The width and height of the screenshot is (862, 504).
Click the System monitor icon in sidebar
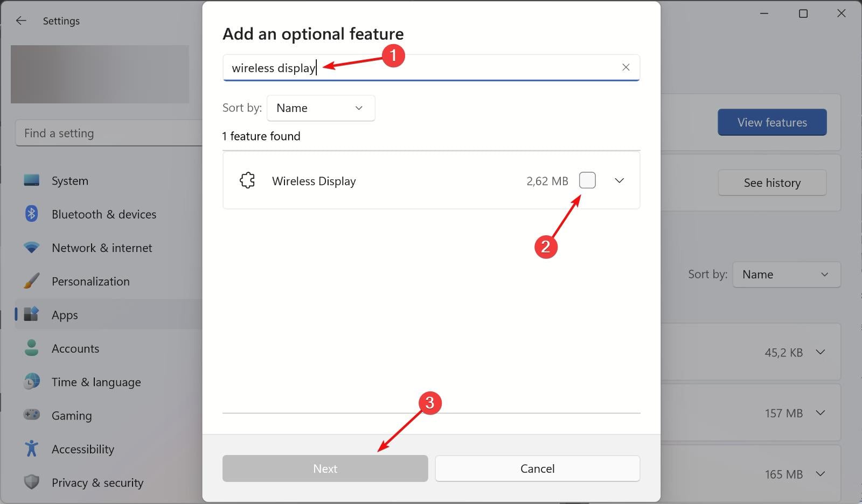[31, 180]
